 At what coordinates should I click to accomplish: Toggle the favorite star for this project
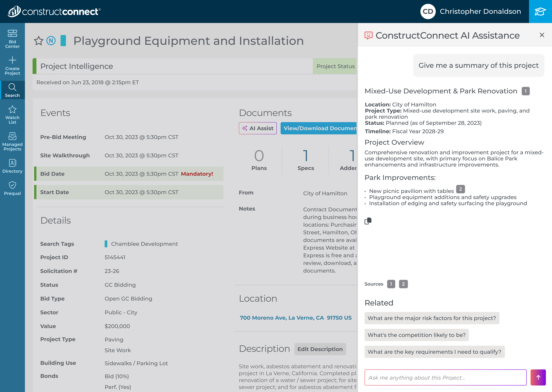coord(39,41)
